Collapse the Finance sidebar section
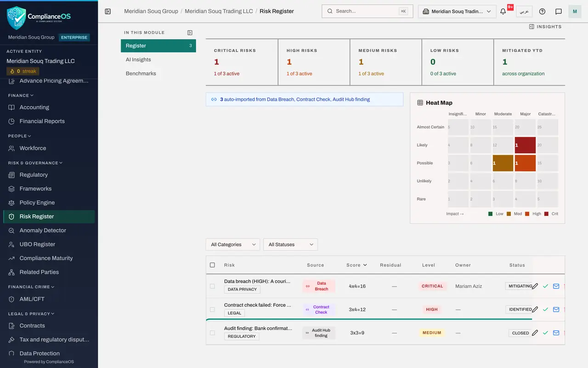 pyautogui.click(x=21, y=96)
